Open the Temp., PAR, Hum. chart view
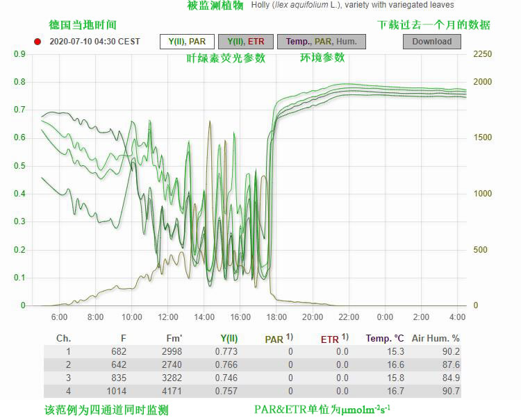 coord(321,42)
